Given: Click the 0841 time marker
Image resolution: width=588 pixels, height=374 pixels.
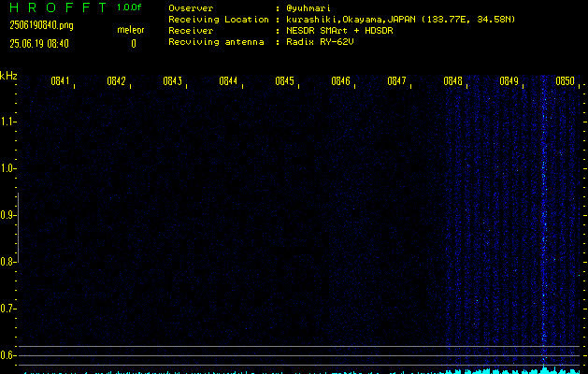Looking at the screenshot, I should 60,81.
